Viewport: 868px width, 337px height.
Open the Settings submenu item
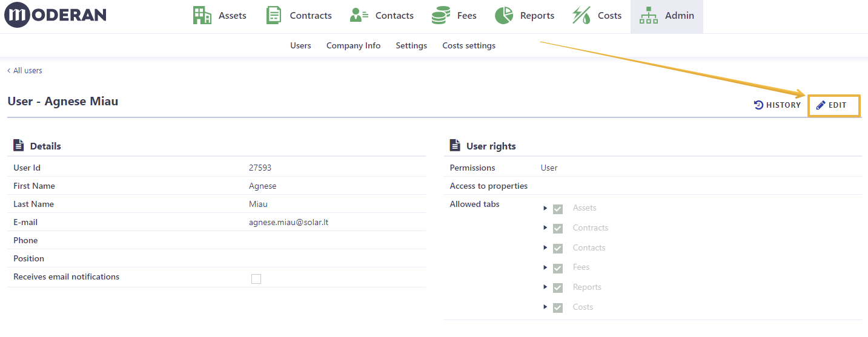click(411, 45)
